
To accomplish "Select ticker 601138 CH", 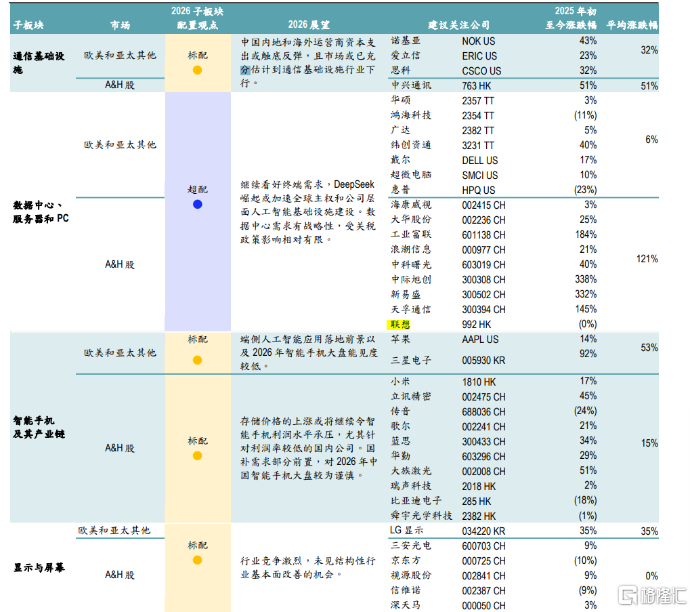I will 484,235.
